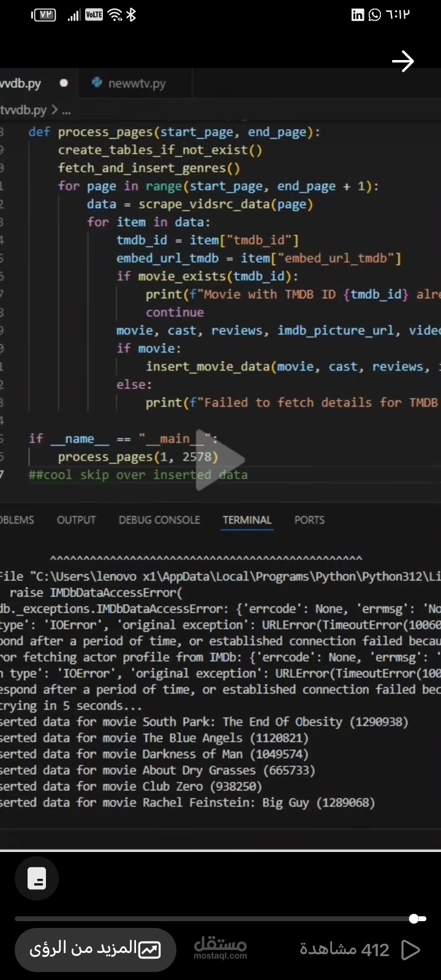Screen dimensions: 441x980
Task: Seek using the video progress bar
Action: (221, 919)
